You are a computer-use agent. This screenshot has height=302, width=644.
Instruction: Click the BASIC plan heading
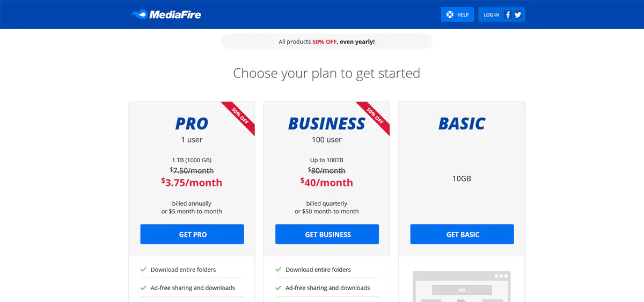click(x=462, y=124)
